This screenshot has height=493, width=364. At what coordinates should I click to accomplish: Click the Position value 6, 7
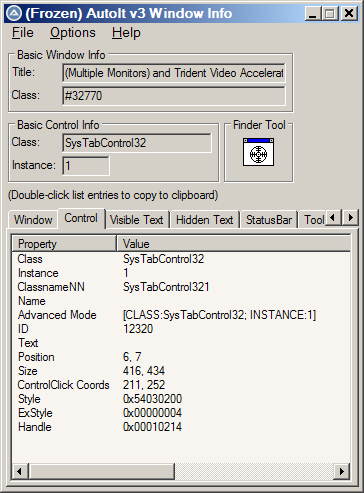click(132, 357)
